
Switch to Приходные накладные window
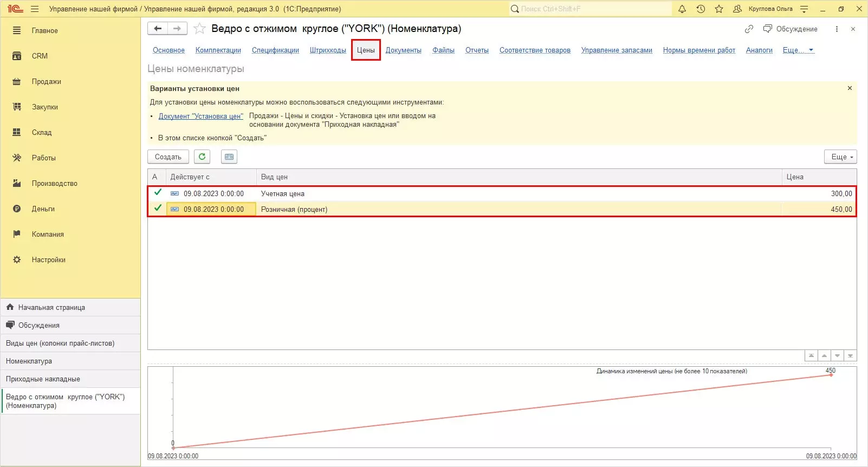tap(71, 379)
